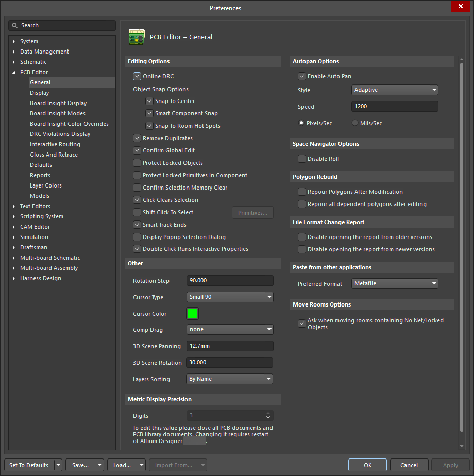Click the Primitives button
Screen dimensions: 474x476
(252, 212)
